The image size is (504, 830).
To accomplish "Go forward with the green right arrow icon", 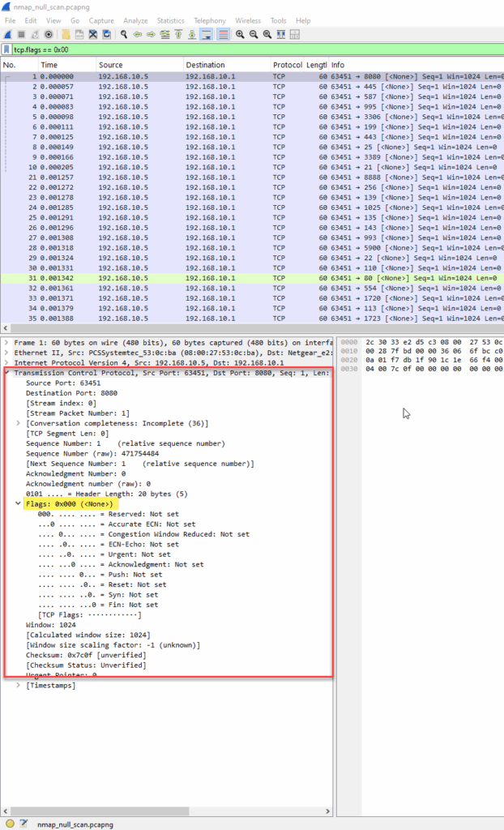I will click(152, 34).
